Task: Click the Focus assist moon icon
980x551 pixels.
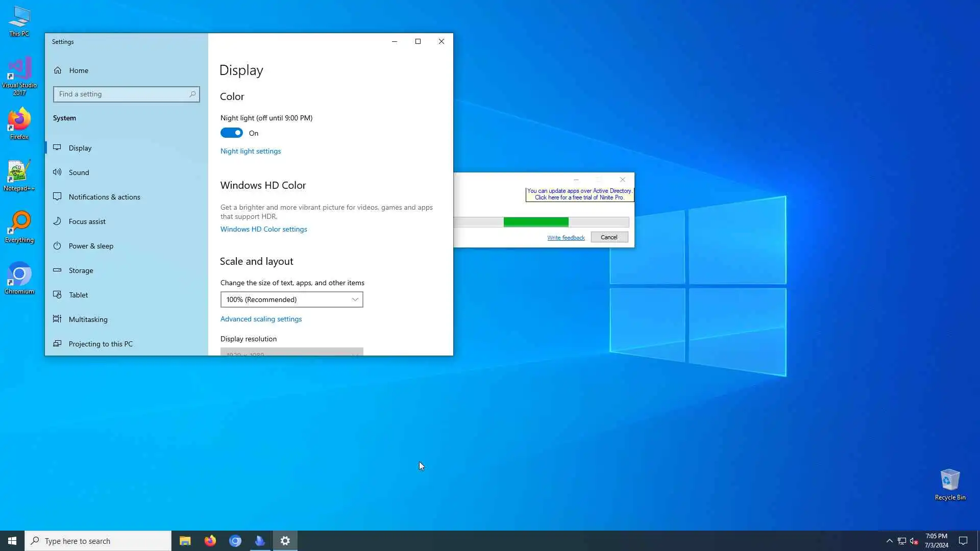Action: tap(57, 221)
